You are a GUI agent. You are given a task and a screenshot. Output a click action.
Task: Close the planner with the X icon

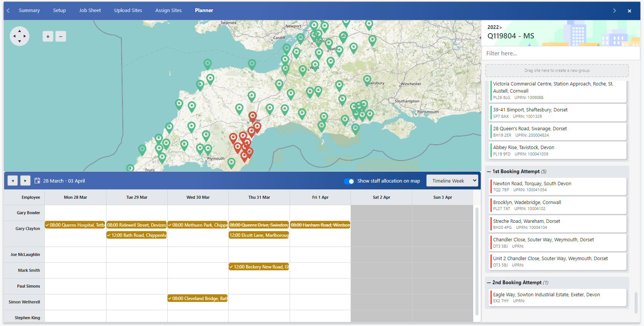[629, 11]
